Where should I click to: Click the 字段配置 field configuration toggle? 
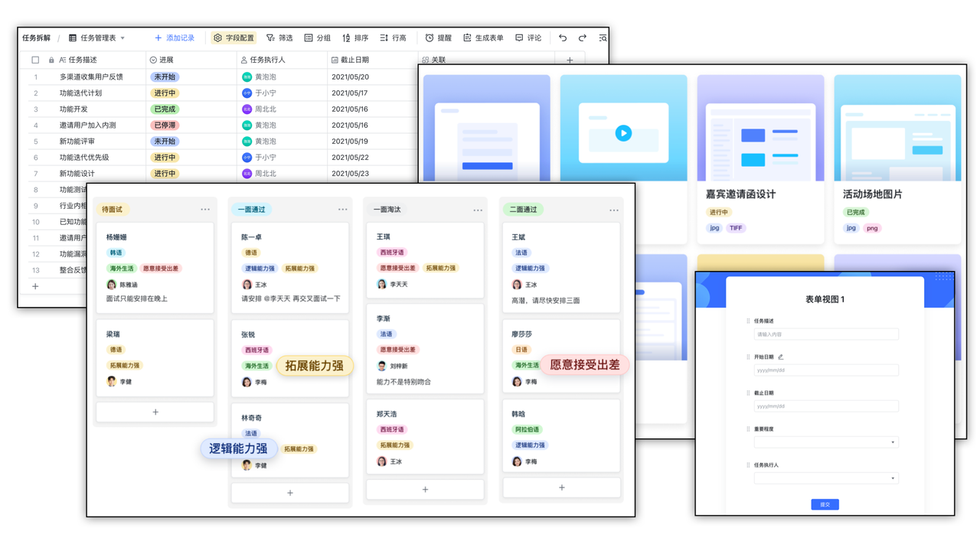coord(234,37)
